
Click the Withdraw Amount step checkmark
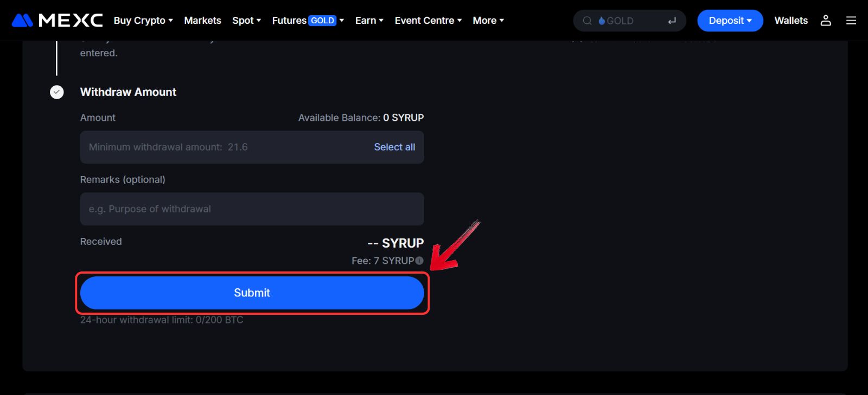(57, 92)
